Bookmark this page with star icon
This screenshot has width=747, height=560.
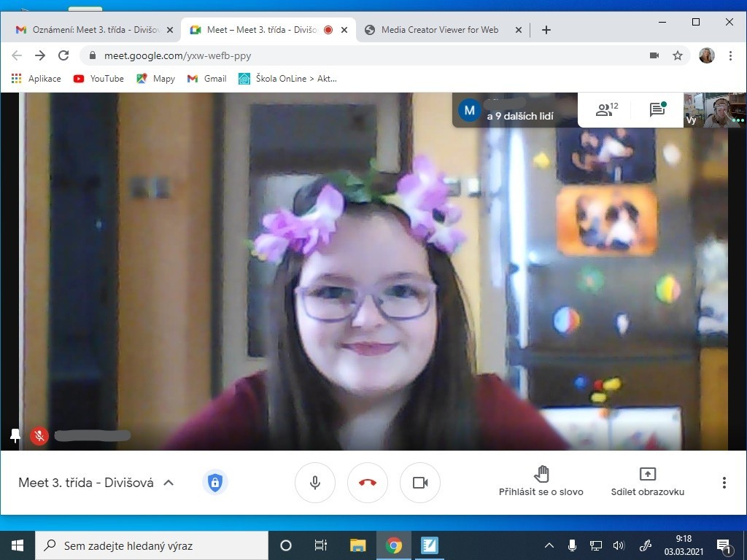[x=678, y=55]
